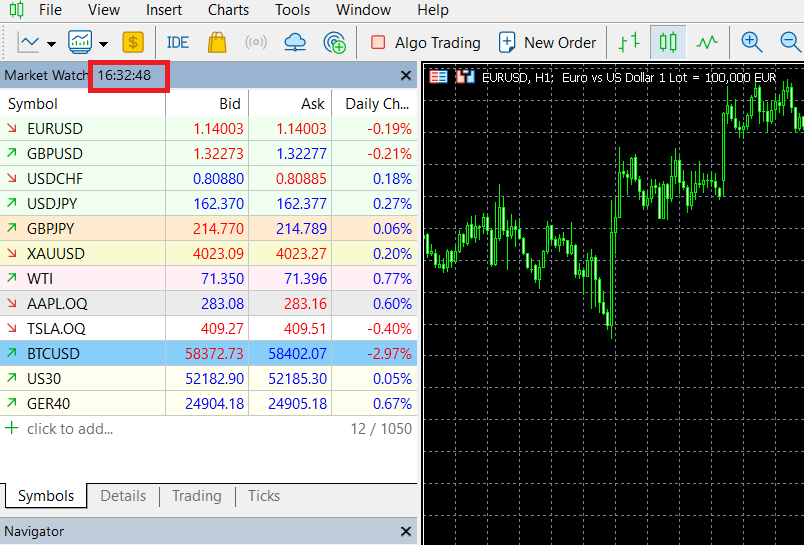Select the AAPL.OQ symbol row
The height and width of the screenshot is (545, 804).
click(208, 304)
